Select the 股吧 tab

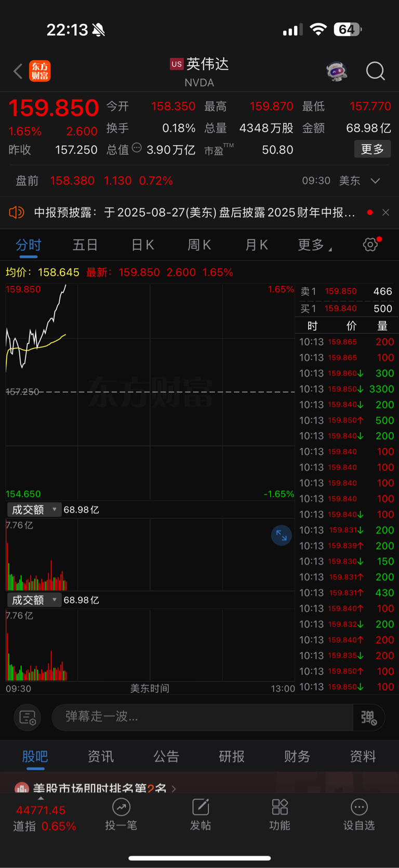(x=35, y=756)
